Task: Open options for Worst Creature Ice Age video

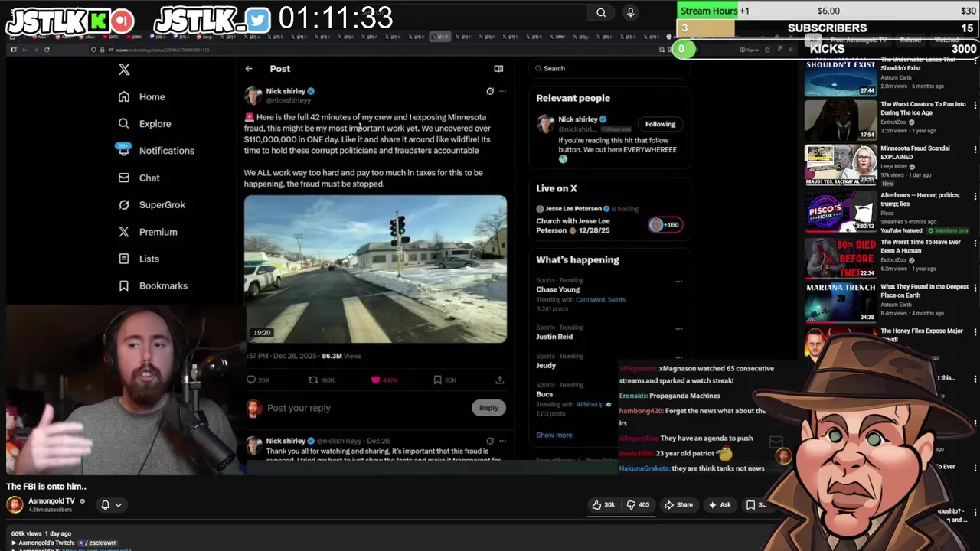Action: coord(975,105)
